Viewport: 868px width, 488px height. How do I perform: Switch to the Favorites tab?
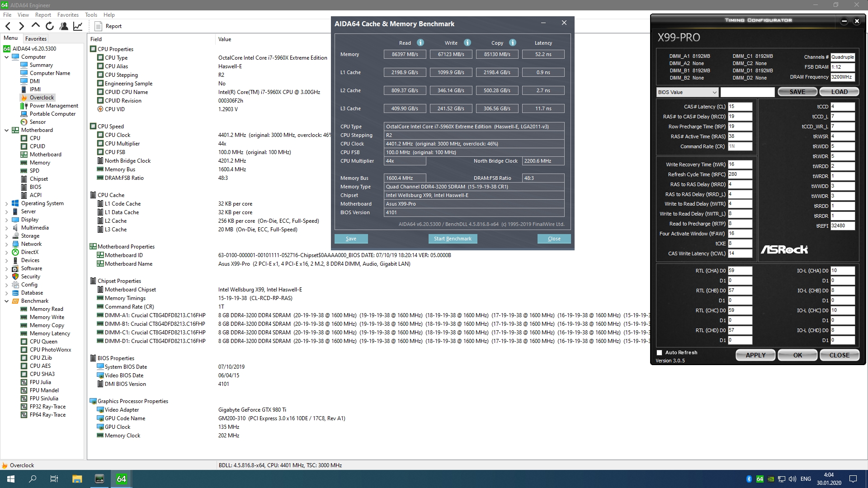pyautogui.click(x=36, y=39)
